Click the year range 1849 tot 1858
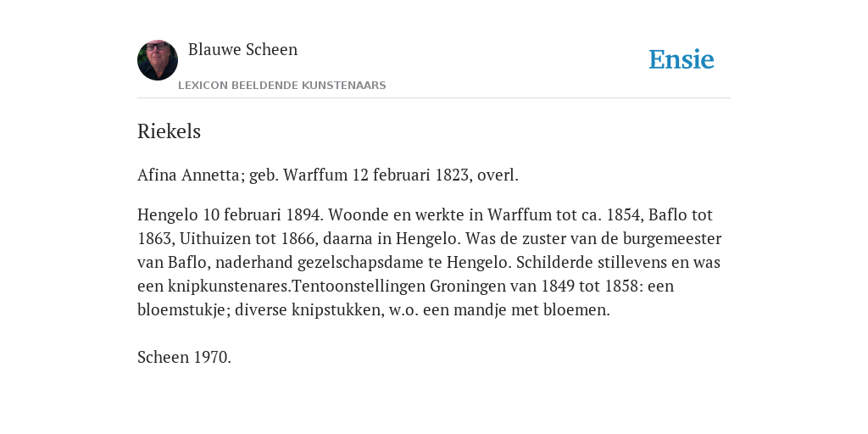This screenshot has height=434, width=868. click(590, 287)
